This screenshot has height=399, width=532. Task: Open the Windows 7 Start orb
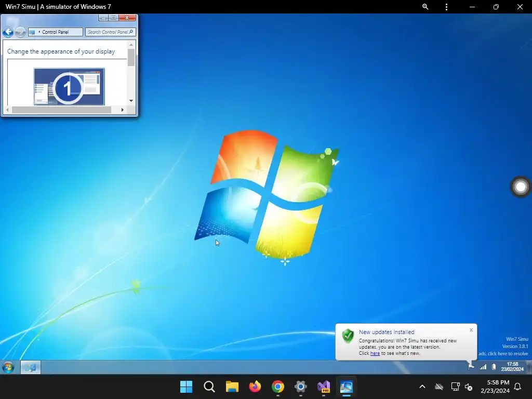[x=8, y=367]
